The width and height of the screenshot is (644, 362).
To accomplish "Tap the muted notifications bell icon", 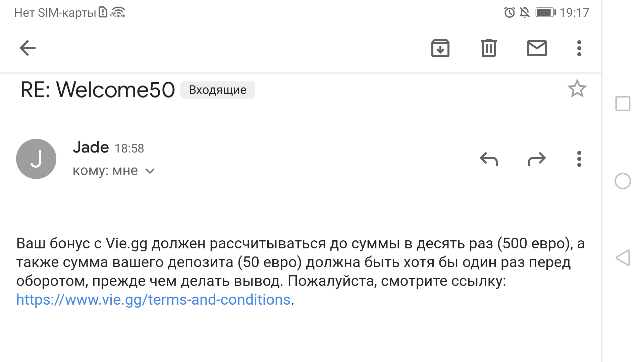I will [525, 13].
